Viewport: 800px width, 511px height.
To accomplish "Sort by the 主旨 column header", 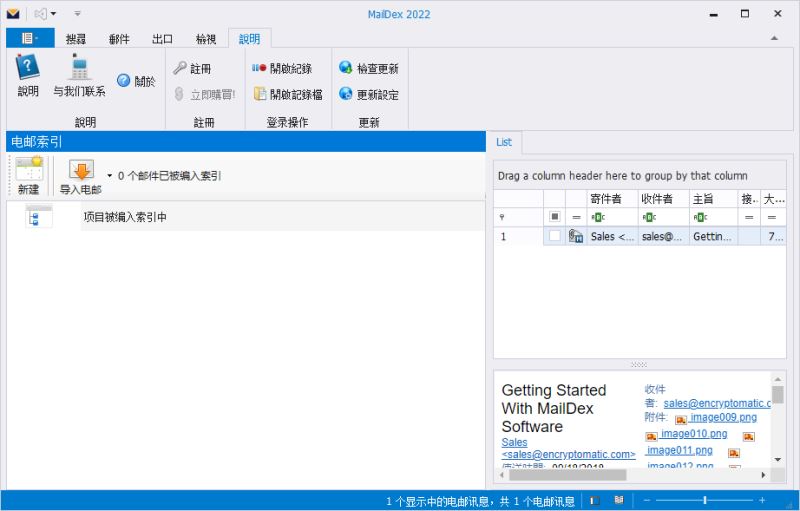I will tap(713, 199).
